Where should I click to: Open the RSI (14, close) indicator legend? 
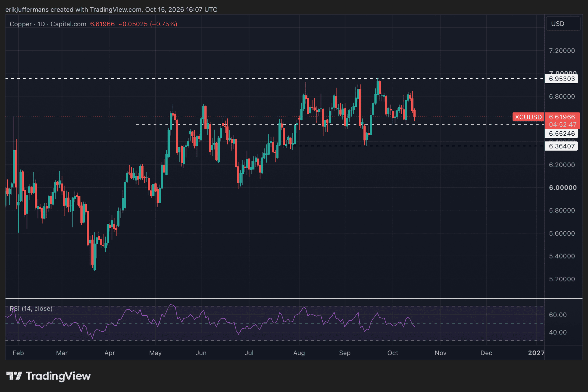click(x=31, y=308)
